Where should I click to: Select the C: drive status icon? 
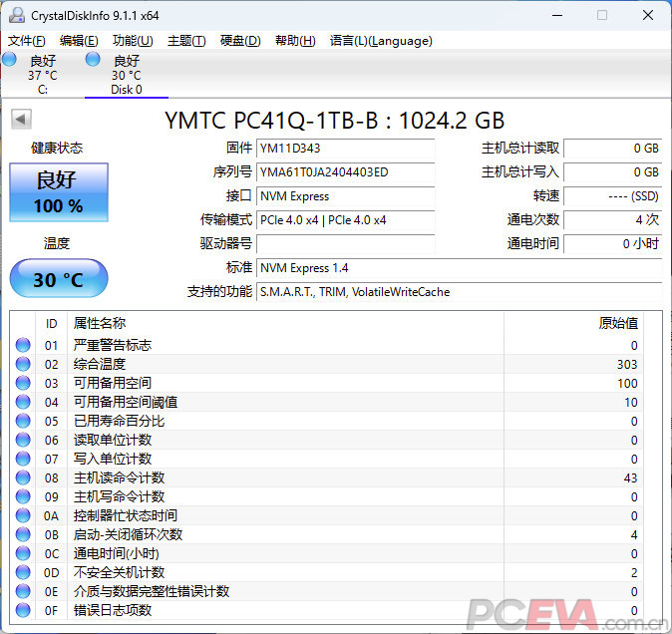click(x=10, y=60)
